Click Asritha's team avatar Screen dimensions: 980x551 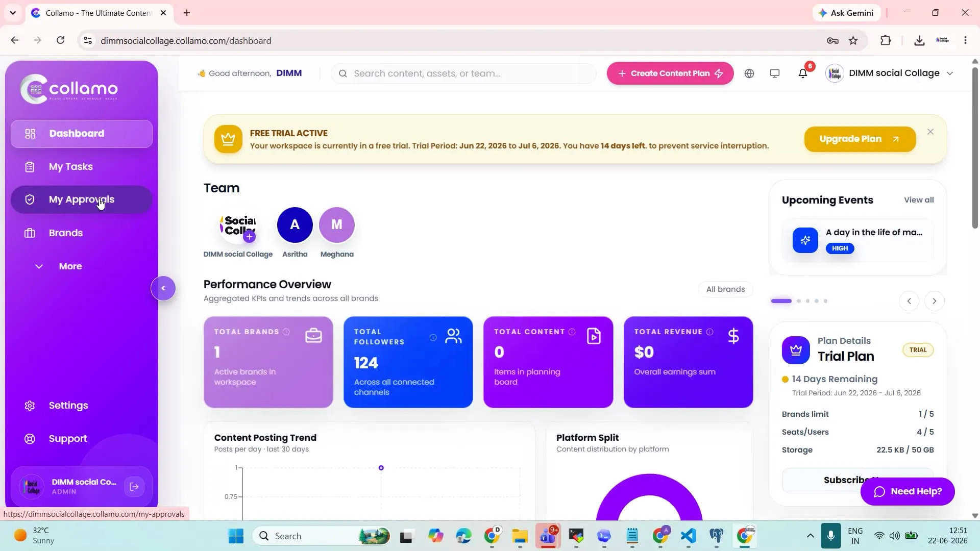(295, 225)
